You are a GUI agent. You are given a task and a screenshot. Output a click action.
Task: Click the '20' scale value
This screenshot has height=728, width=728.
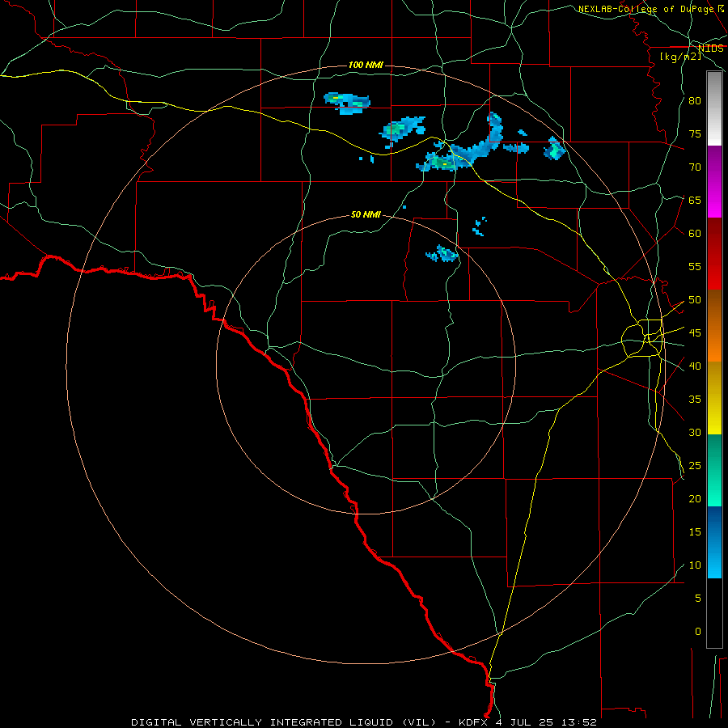pos(695,499)
